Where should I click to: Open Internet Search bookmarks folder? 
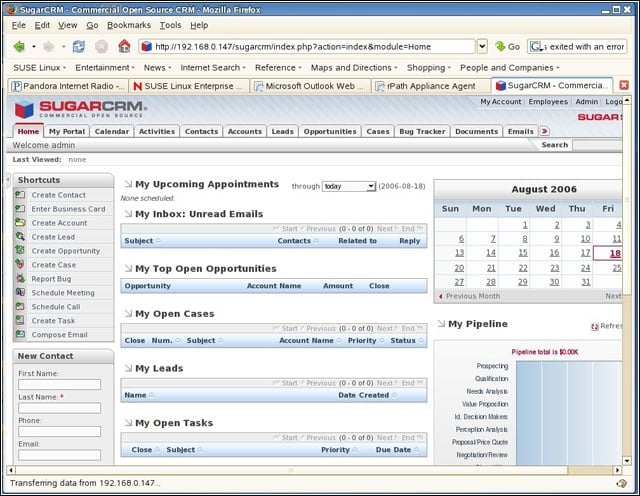click(213, 67)
